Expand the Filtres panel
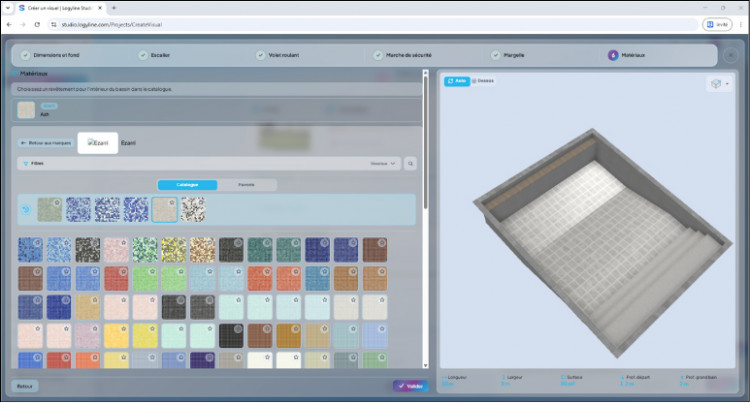The height and width of the screenshot is (403, 750). point(209,163)
